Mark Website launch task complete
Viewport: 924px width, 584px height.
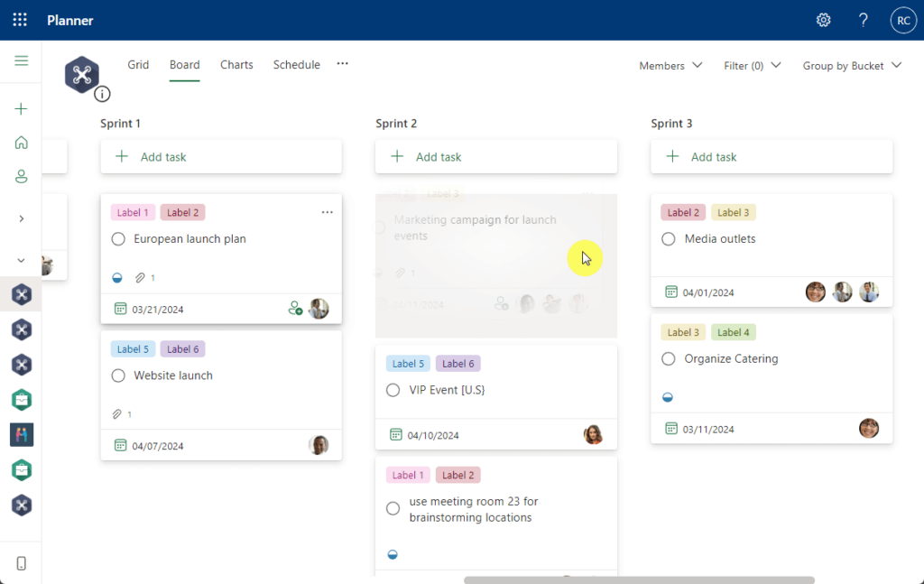pos(118,375)
